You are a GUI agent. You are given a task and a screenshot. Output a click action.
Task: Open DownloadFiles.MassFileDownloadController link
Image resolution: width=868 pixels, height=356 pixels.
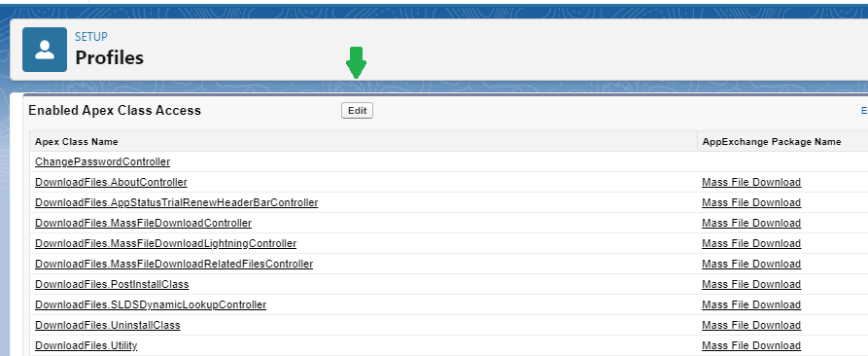pyautogui.click(x=144, y=223)
